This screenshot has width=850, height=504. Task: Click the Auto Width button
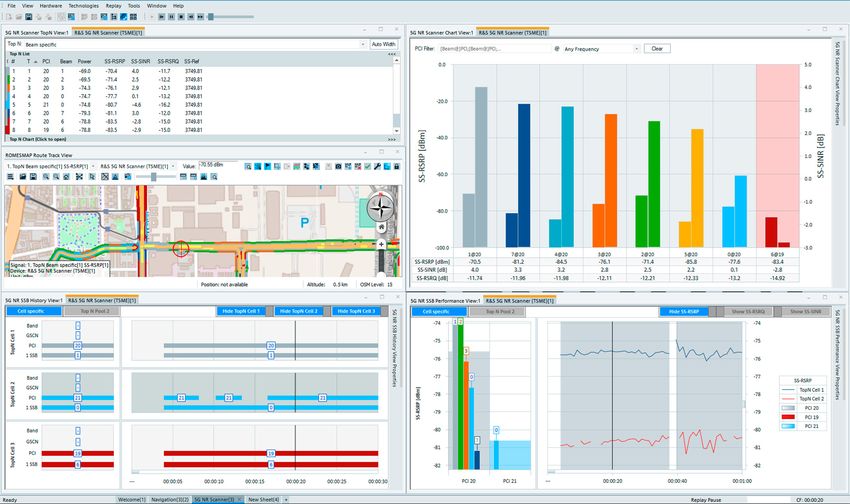point(383,44)
